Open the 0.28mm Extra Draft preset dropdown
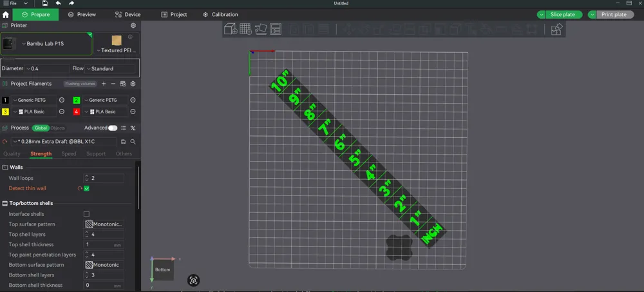 pyautogui.click(x=64, y=141)
